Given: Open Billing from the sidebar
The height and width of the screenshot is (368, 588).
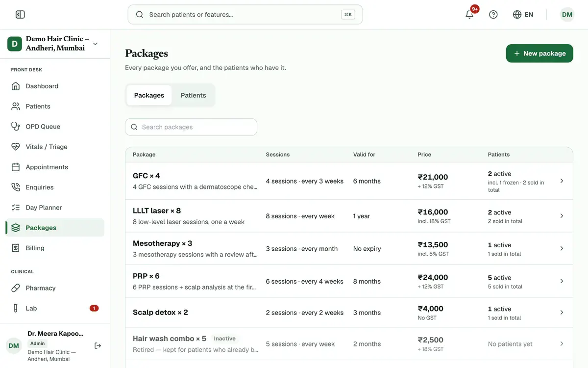Looking at the screenshot, I should pos(55,248).
